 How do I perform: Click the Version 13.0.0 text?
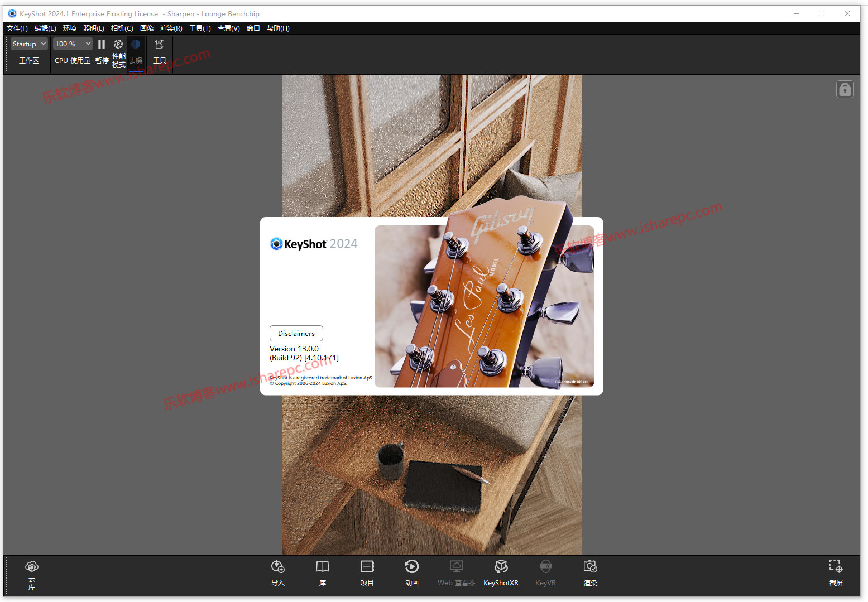point(294,349)
